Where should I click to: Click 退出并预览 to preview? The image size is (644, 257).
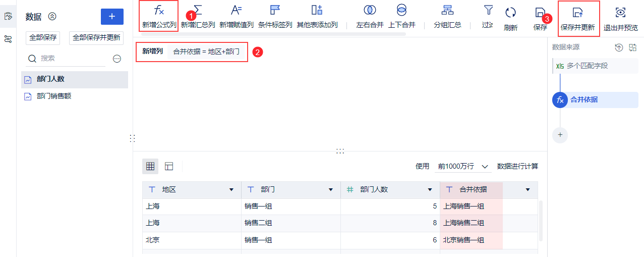point(620,19)
